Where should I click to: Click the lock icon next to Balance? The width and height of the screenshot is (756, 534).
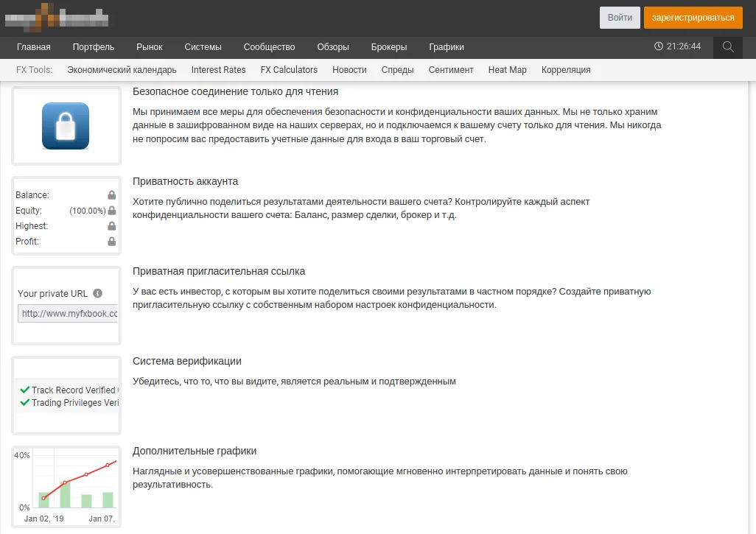[112, 194]
